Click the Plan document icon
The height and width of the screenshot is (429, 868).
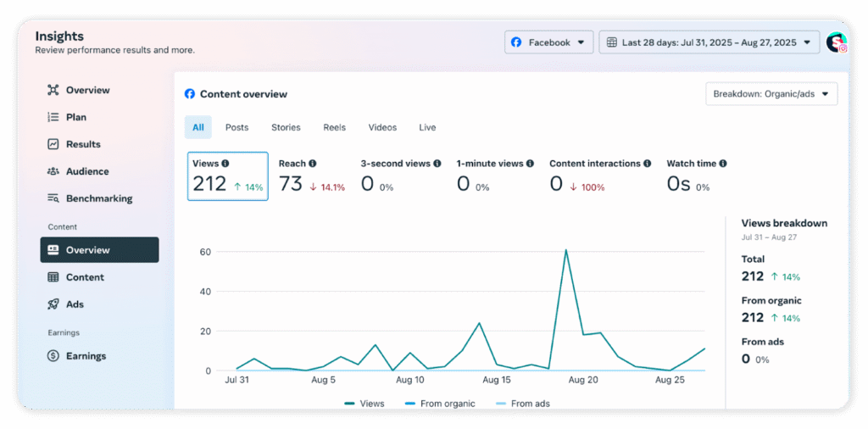pos(53,117)
